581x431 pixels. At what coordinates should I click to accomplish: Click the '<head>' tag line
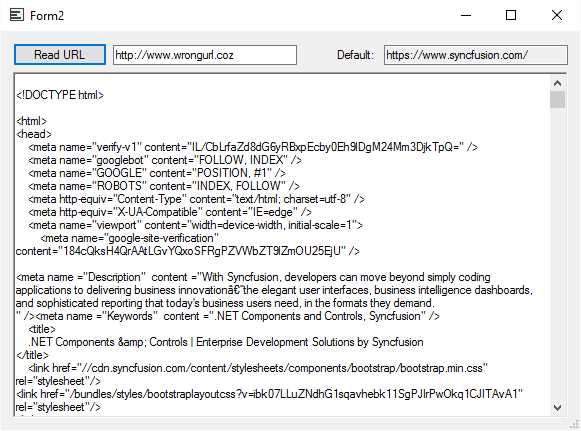click(x=34, y=134)
